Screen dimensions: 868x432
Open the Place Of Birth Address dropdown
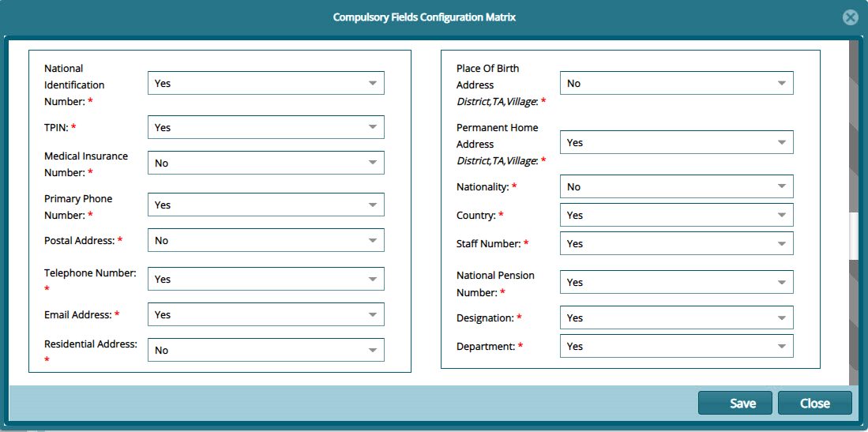[x=676, y=83]
